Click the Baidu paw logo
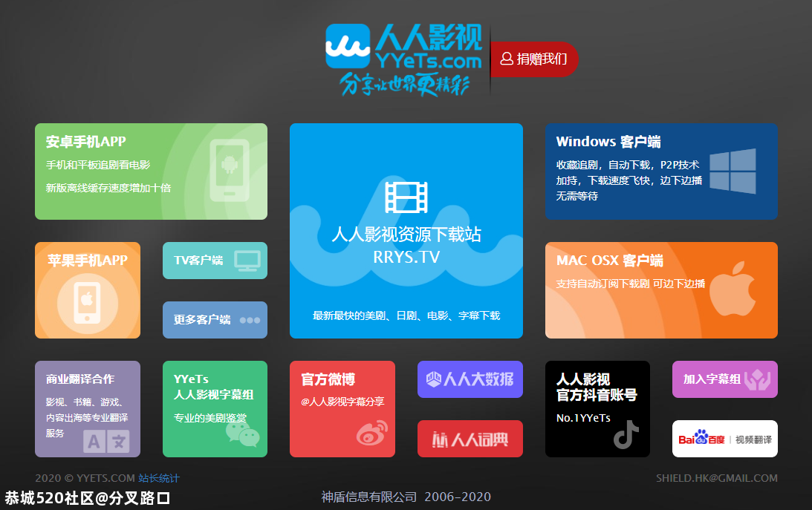The image size is (812, 510). pyautogui.click(x=701, y=438)
